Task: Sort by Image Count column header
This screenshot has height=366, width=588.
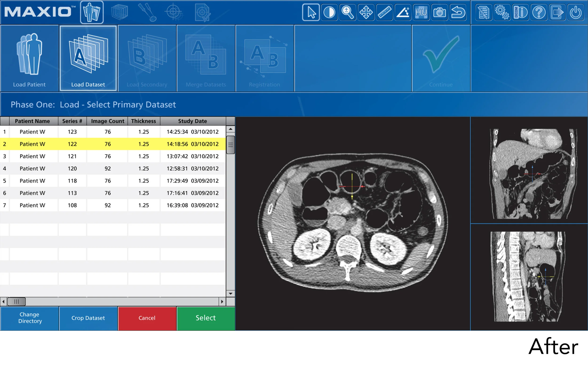Action: click(x=107, y=121)
